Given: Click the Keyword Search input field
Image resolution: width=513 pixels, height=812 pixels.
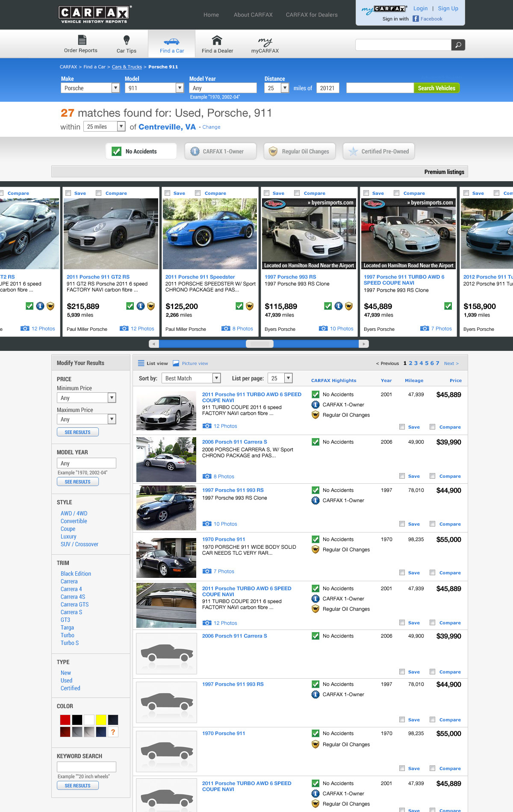Looking at the screenshot, I should pyautogui.click(x=86, y=767).
